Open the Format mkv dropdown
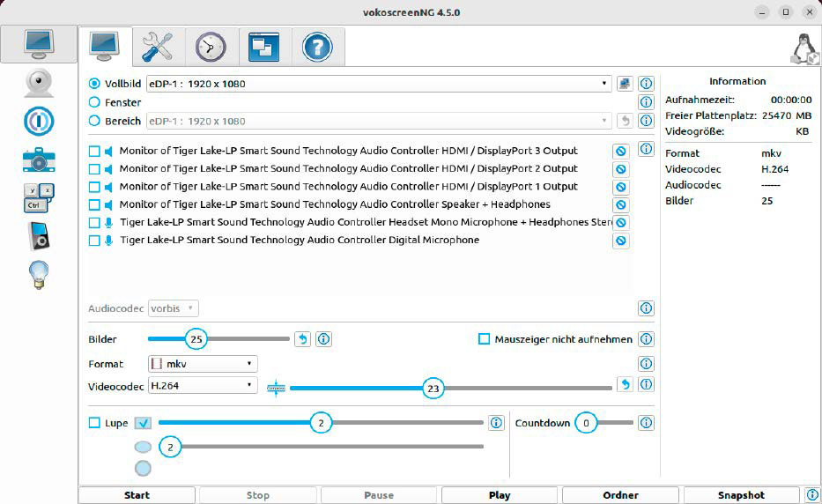Image resolution: width=822 pixels, height=504 pixels. 202,364
